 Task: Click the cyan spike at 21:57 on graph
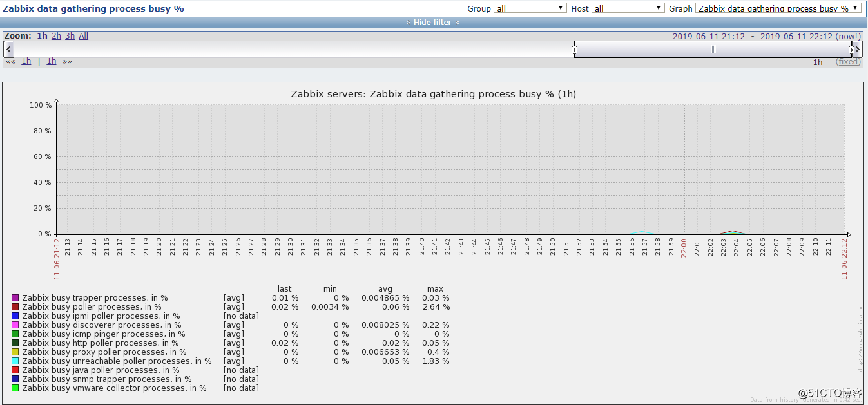(x=642, y=232)
